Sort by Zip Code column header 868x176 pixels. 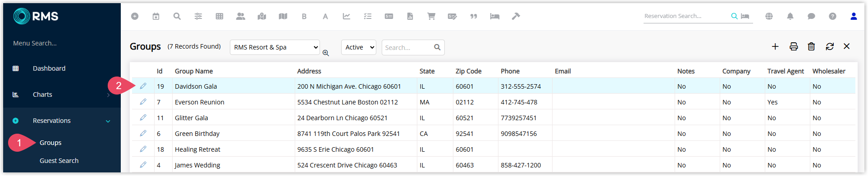[x=469, y=71]
